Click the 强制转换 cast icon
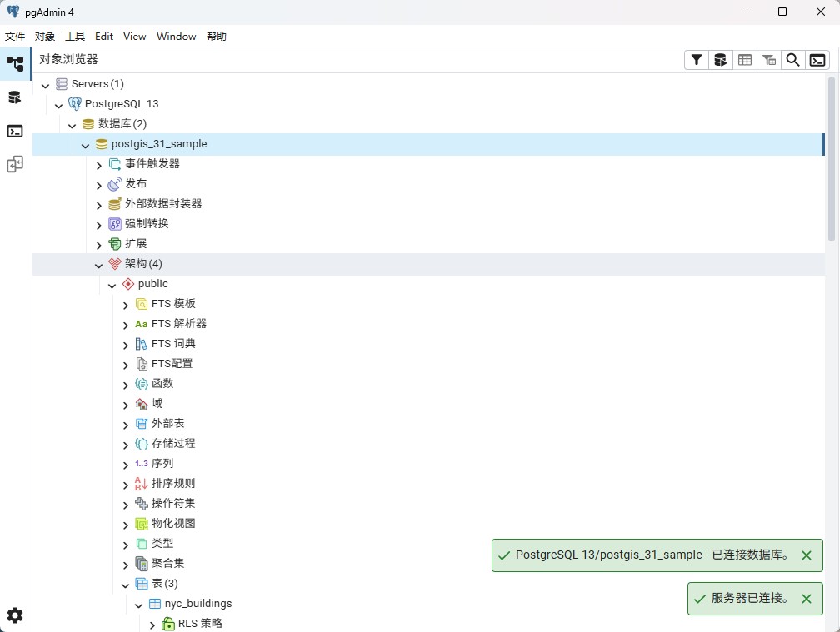Screen dimensions: 840x632 [115, 224]
